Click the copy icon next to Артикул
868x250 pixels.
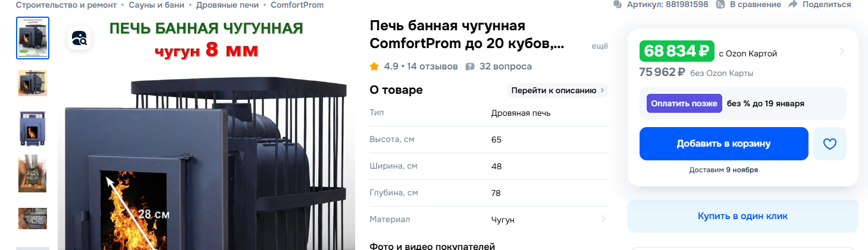(x=617, y=5)
